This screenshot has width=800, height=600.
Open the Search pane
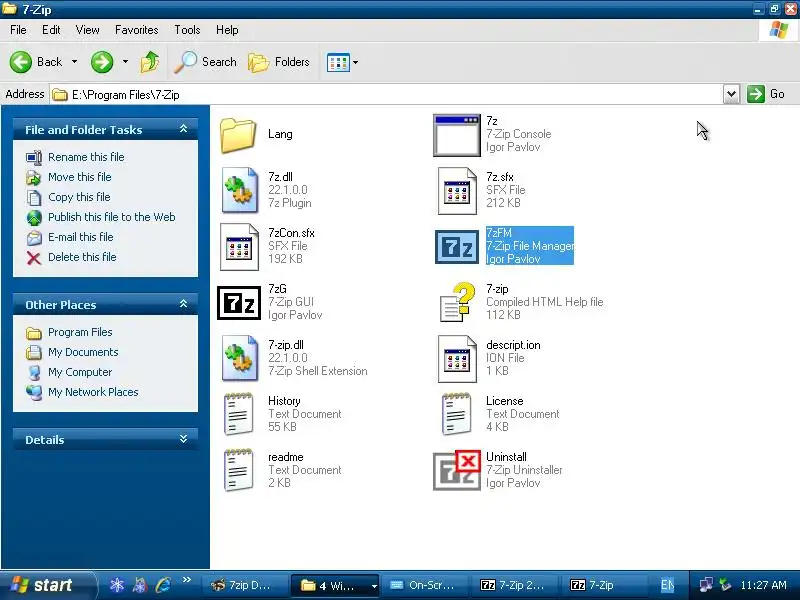click(206, 62)
